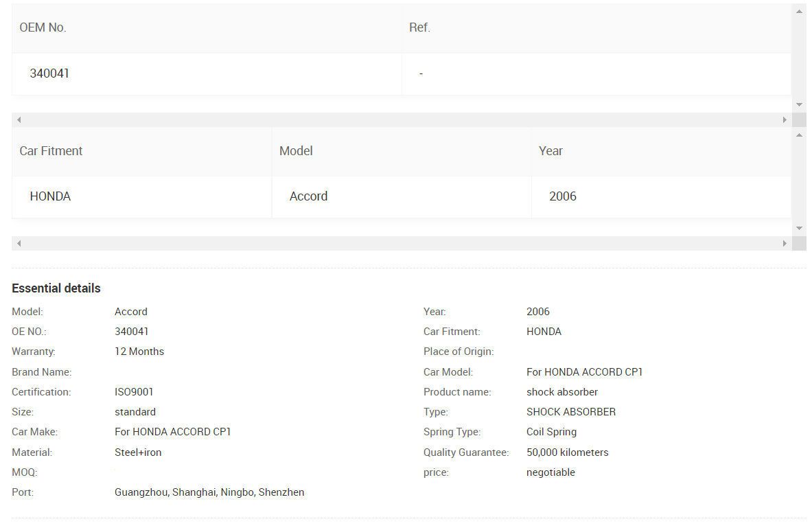Click the OEM table scroll-up arrow
812x528 pixels.
[798, 12]
